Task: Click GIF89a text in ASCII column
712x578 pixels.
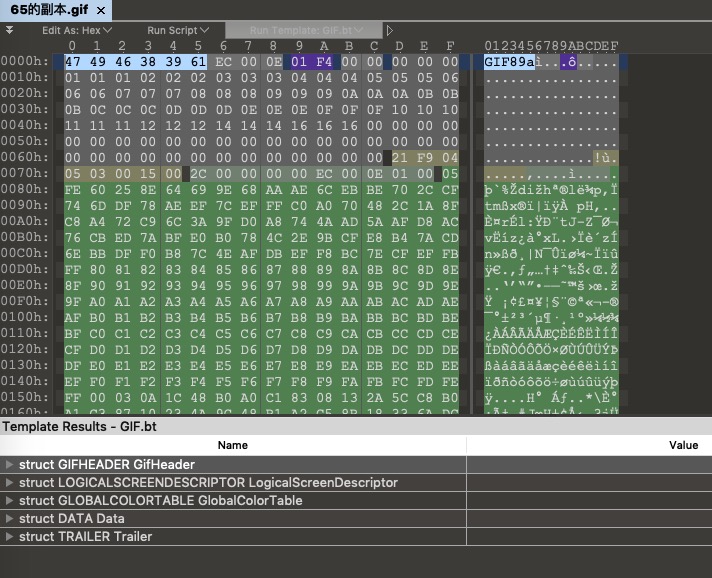Action: 509,62
